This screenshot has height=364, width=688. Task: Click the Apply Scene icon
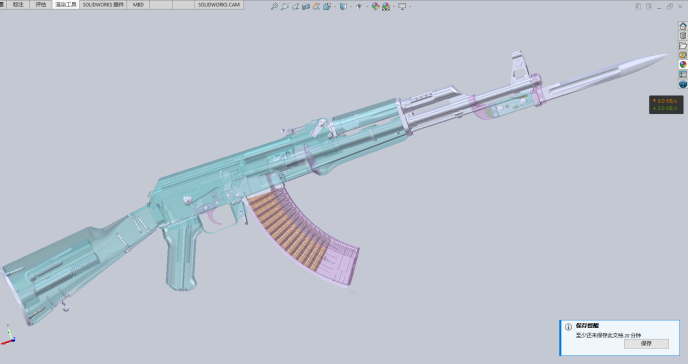(386, 7)
